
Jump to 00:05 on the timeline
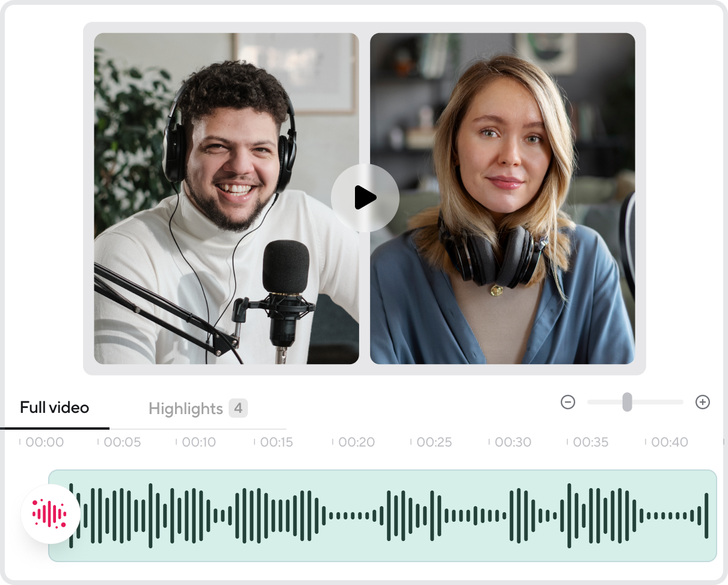122,442
